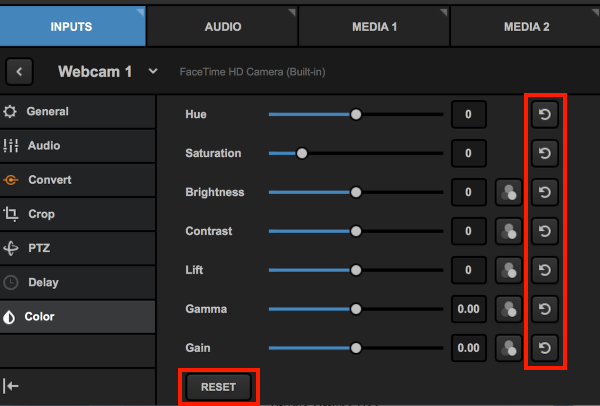Open the Gamma RGB channels icon
The width and height of the screenshot is (600, 406).
510,309
